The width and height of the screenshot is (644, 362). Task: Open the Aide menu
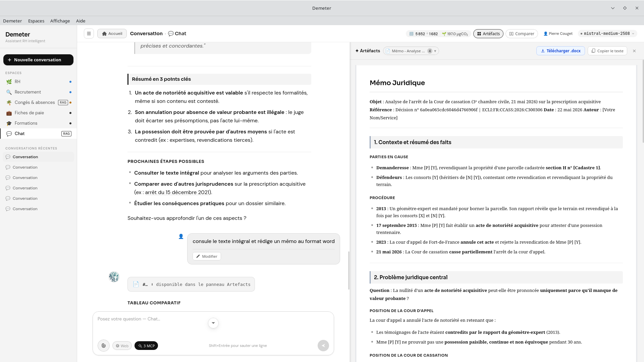80,21
